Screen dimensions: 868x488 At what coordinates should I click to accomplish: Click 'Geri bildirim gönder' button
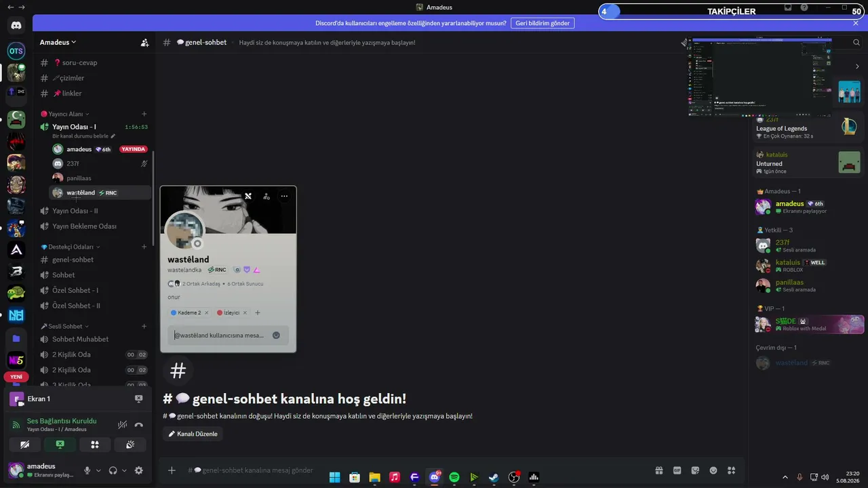click(542, 23)
